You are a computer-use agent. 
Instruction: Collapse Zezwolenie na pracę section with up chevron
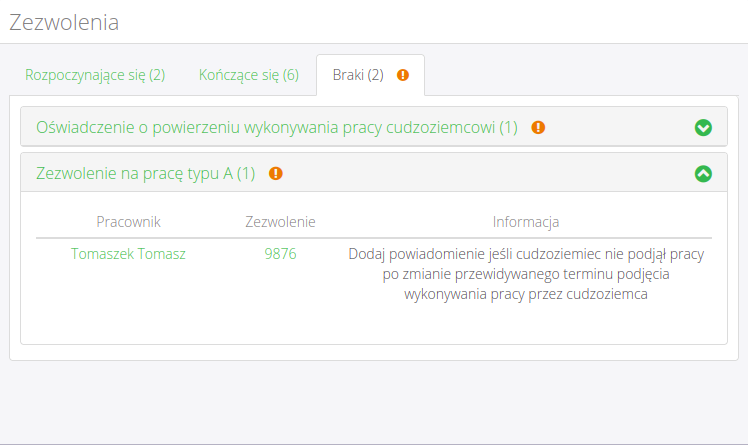pos(703,174)
